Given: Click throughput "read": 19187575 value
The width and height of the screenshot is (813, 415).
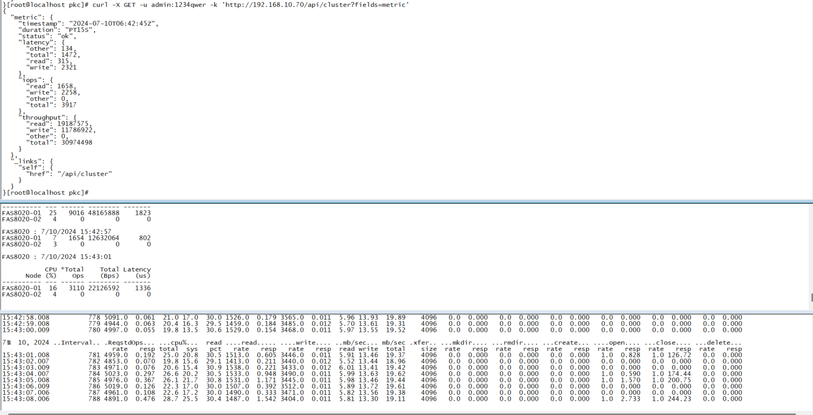Looking at the screenshot, I should pyautogui.click(x=75, y=123).
